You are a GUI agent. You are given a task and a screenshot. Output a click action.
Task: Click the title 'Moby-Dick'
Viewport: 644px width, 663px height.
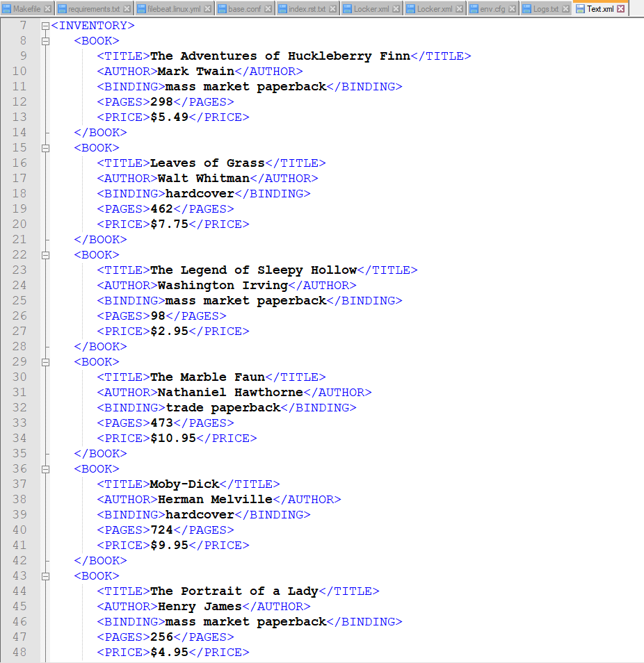coord(184,484)
